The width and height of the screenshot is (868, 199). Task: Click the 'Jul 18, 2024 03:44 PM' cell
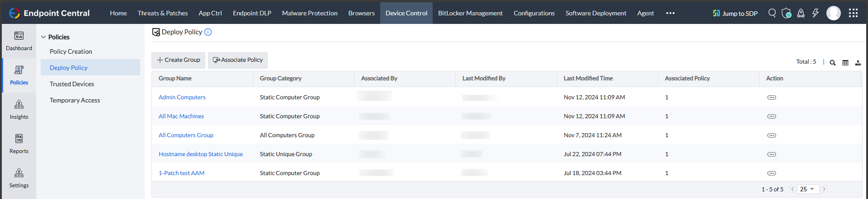coord(592,173)
